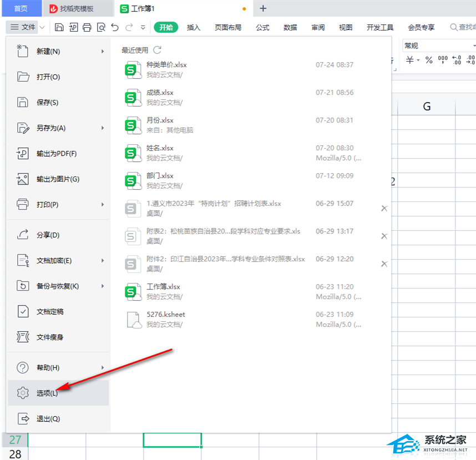Click 文档定稿 menu entry
Viewport: 476px width, 460px height.
[58, 311]
